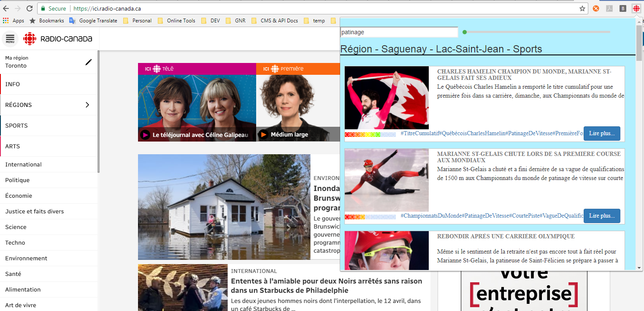Image resolution: width=644 pixels, height=311 pixels.
Task: Click the popup scrollbar down arrow
Action: click(639, 267)
